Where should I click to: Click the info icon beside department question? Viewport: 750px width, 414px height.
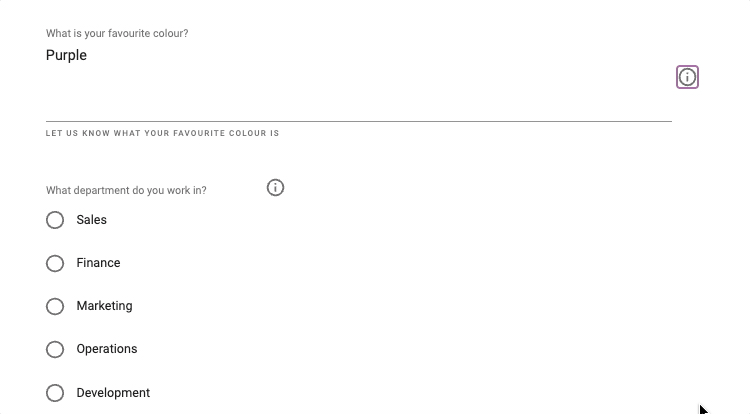[x=275, y=187]
